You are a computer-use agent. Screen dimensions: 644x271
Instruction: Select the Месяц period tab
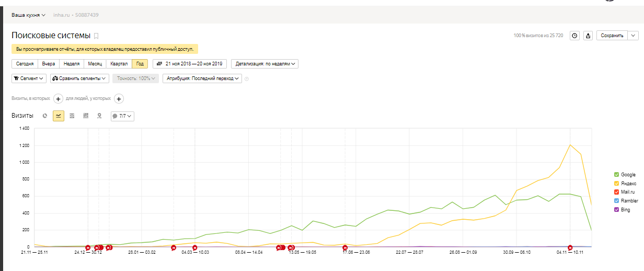[95, 64]
